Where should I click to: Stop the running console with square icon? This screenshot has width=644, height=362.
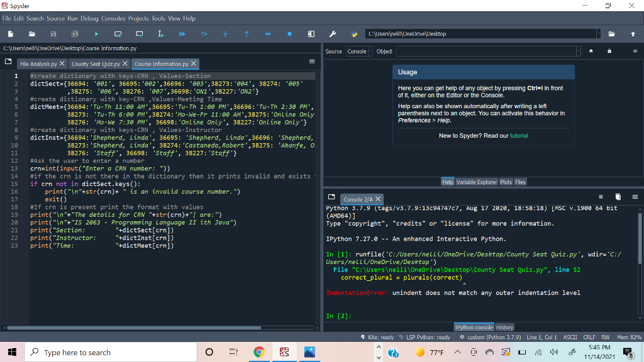[601, 196]
